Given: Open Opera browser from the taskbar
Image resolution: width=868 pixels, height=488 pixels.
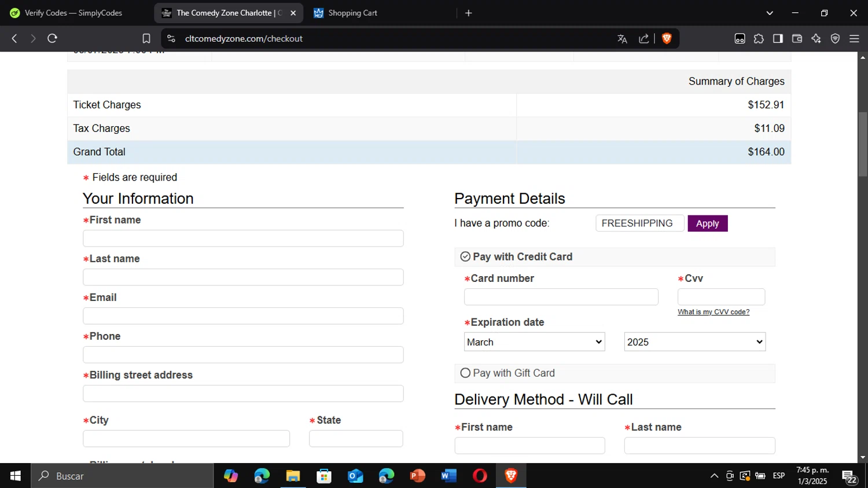Looking at the screenshot, I should tap(480, 476).
